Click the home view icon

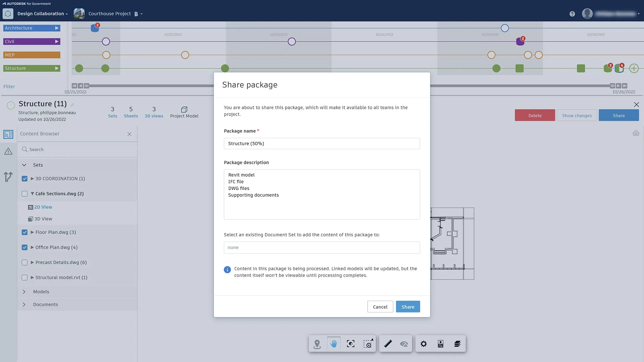636,133
